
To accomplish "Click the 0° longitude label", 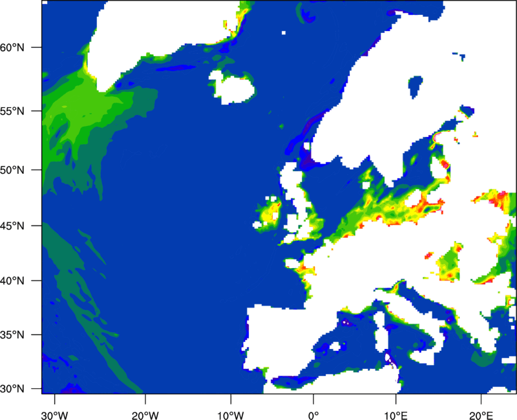I will click(313, 415).
